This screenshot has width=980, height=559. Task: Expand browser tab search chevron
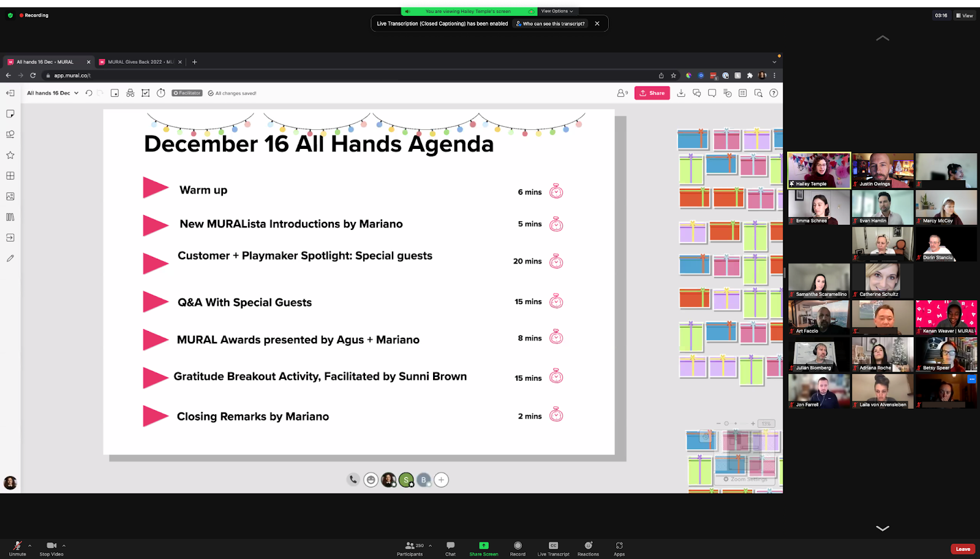774,62
